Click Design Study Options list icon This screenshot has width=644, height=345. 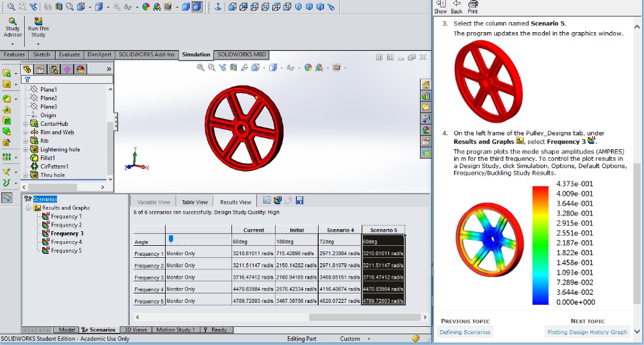point(267,200)
